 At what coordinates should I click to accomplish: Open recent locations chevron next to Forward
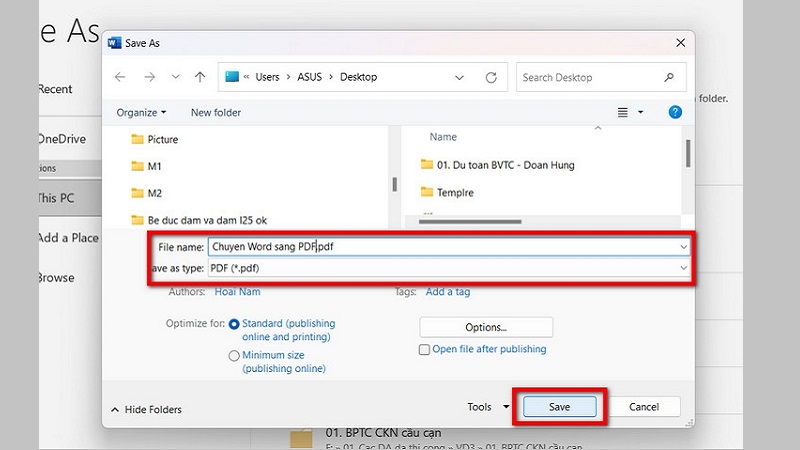coord(176,77)
